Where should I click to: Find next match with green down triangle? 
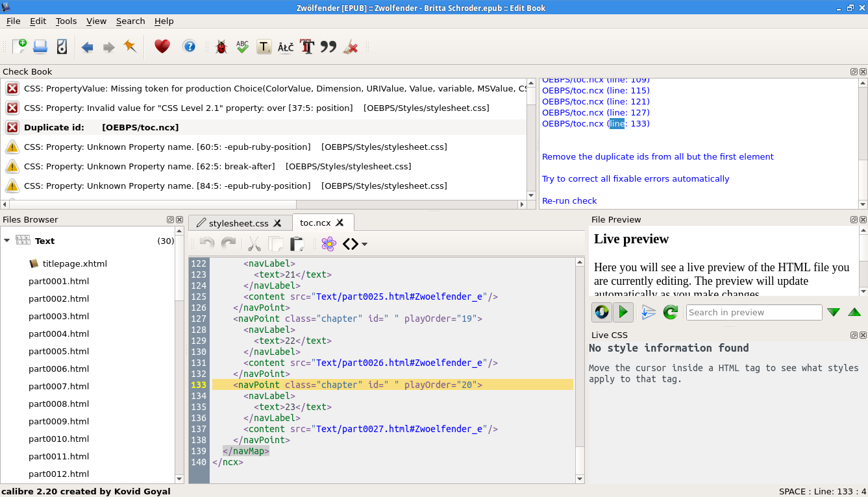pos(834,313)
